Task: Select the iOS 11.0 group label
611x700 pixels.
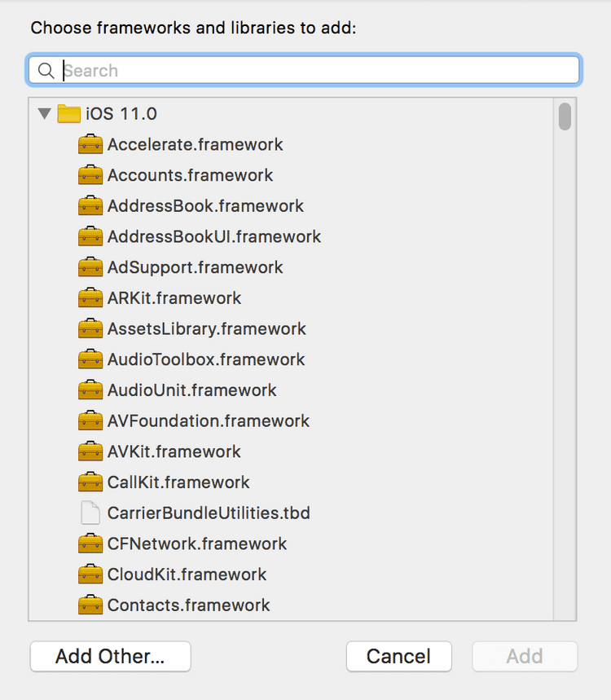Action: (121, 114)
